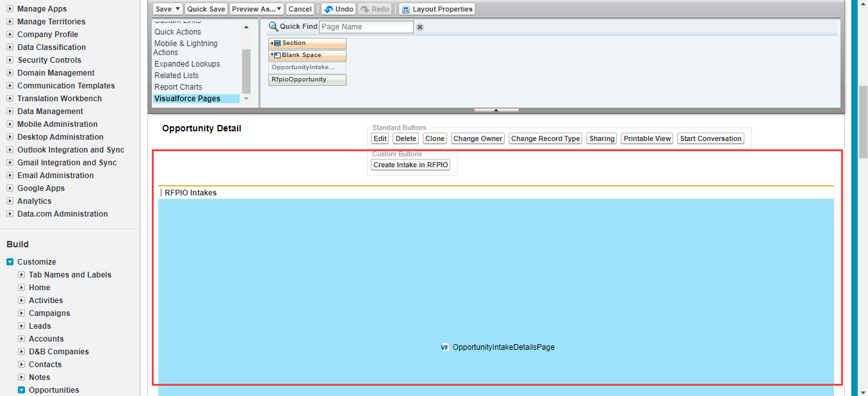Expand the Accounts node arrow

21,339
